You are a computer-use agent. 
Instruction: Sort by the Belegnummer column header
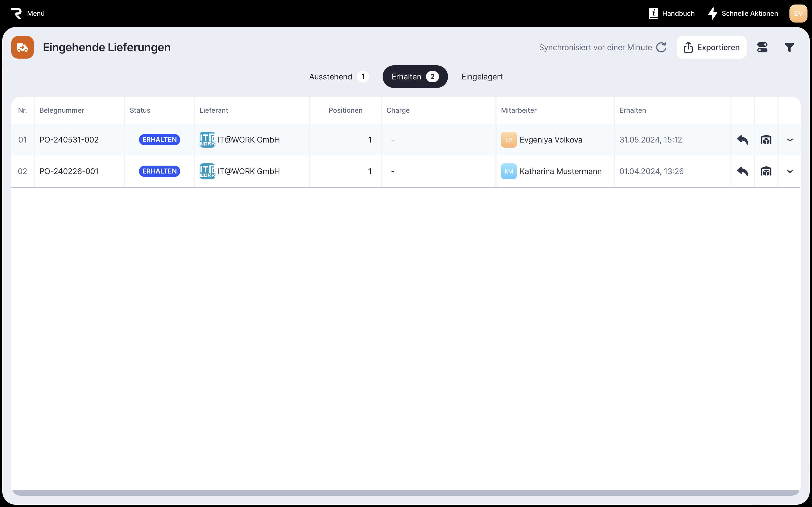click(x=62, y=110)
